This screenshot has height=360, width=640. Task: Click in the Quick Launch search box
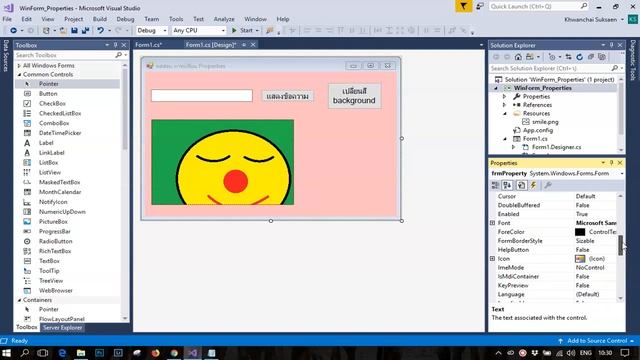coord(538,6)
